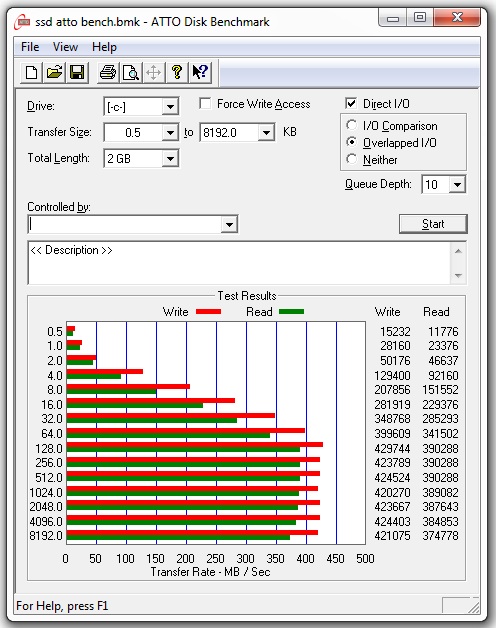This screenshot has width=496, height=628.
Task: Print results using the printer icon
Action: pos(108,72)
